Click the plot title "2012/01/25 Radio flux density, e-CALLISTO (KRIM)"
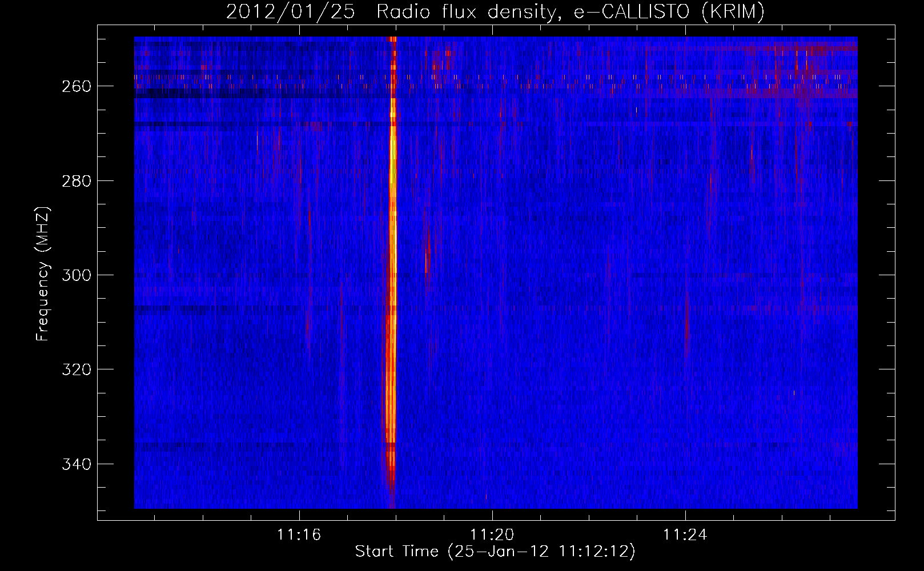The width and height of the screenshot is (924, 571). [495, 11]
